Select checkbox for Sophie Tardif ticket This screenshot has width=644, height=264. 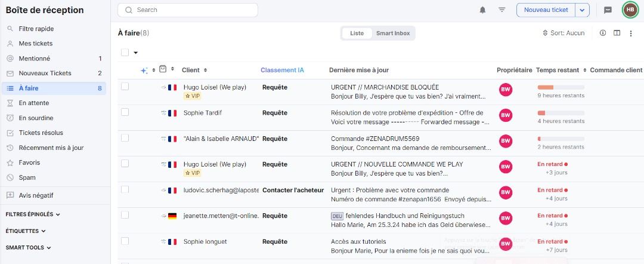pos(125,112)
